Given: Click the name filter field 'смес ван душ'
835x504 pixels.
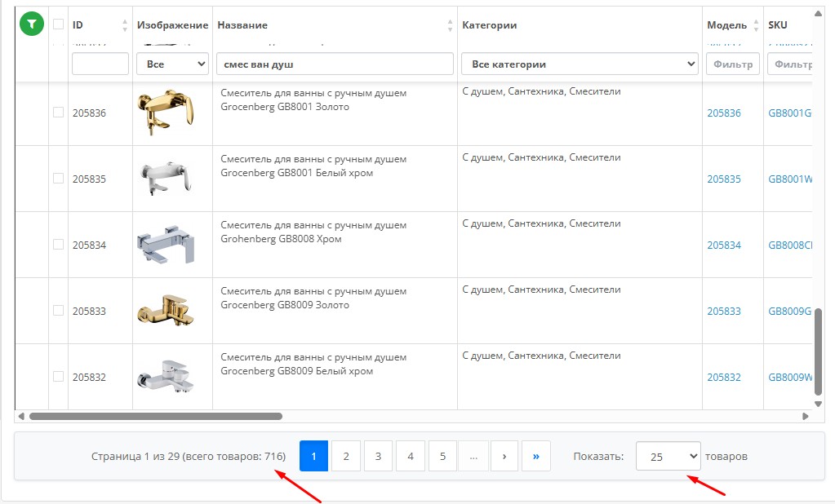Looking at the screenshot, I should click(x=334, y=64).
